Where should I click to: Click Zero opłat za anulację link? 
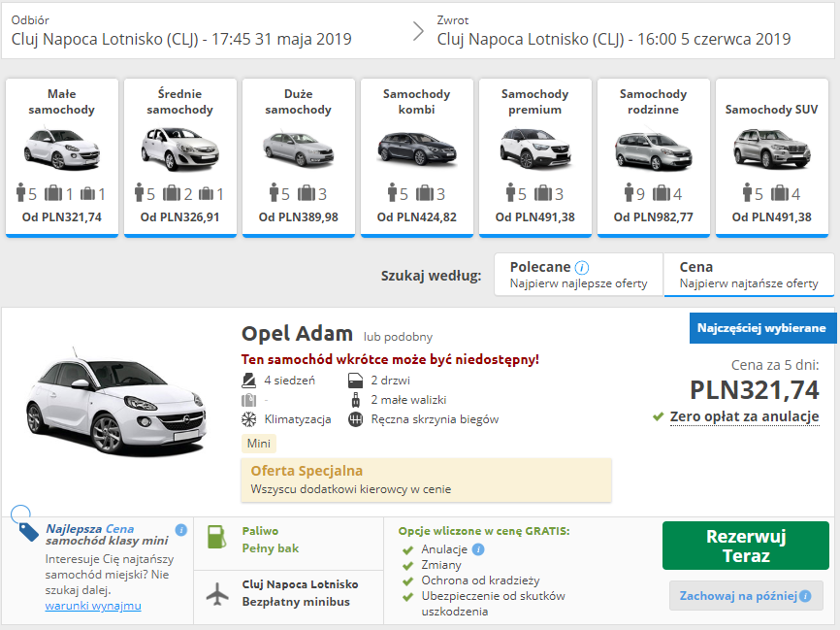click(x=744, y=416)
